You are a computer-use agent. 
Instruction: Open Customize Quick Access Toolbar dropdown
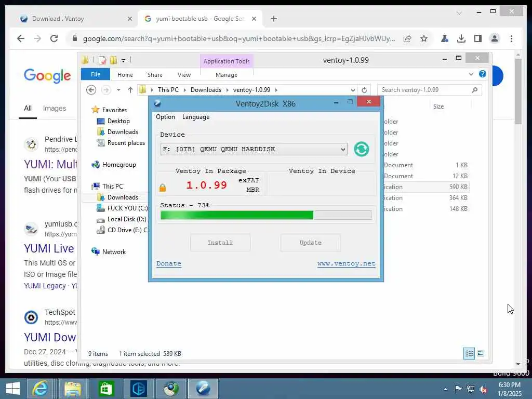tap(123, 61)
